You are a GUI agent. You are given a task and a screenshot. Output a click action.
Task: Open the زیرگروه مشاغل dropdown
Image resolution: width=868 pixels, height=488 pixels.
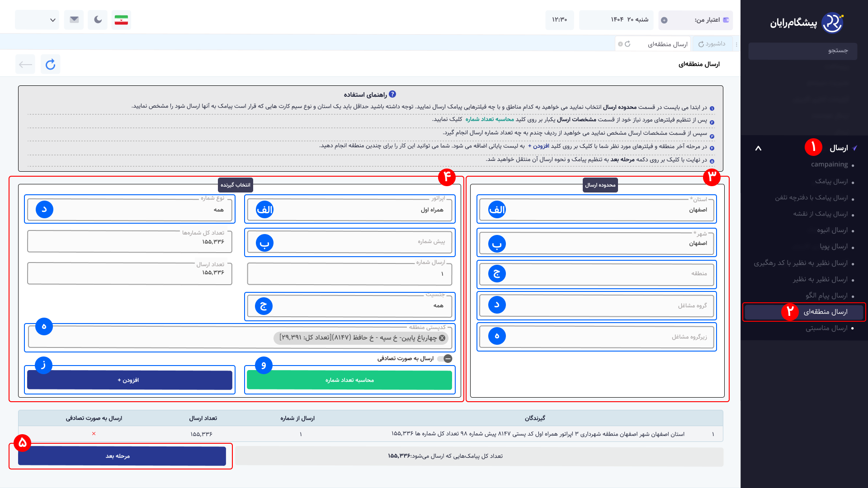pyautogui.click(x=597, y=337)
